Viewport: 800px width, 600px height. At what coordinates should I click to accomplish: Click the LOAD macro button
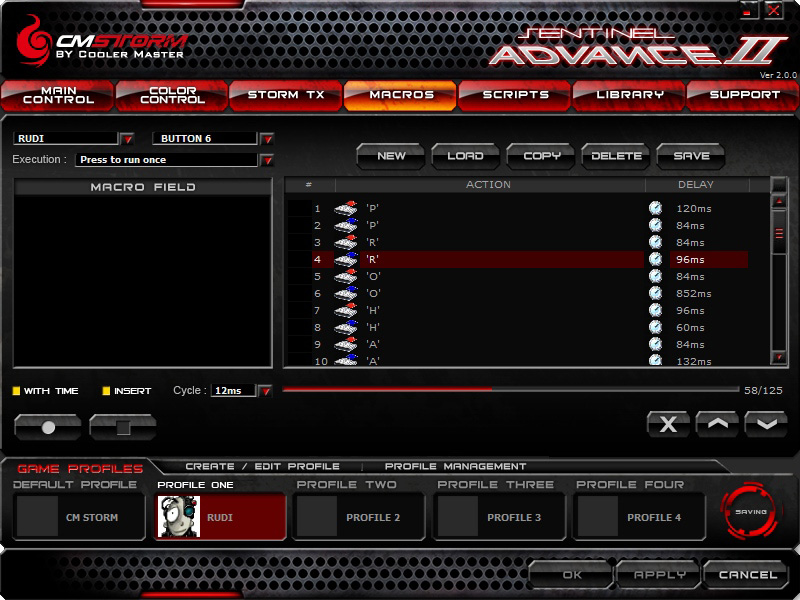pos(465,156)
